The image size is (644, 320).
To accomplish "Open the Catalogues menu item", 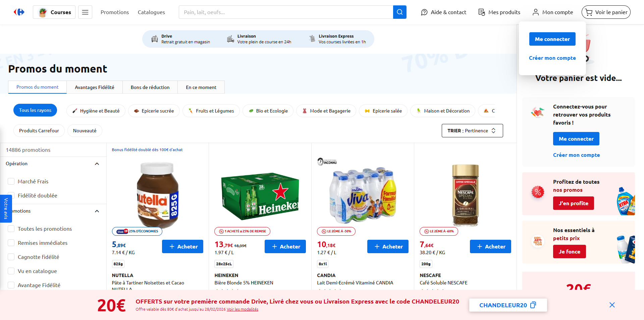I will click(x=151, y=12).
